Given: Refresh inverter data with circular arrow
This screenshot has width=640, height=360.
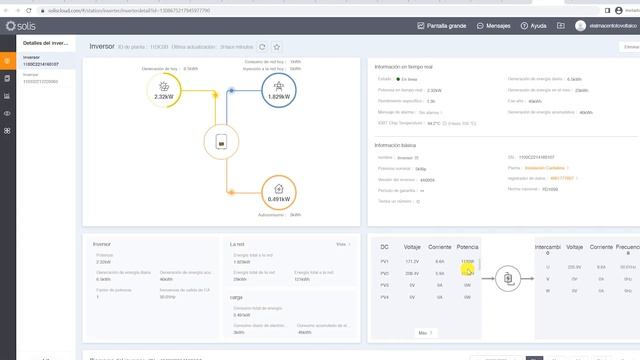Looking at the screenshot, I should [262, 47].
